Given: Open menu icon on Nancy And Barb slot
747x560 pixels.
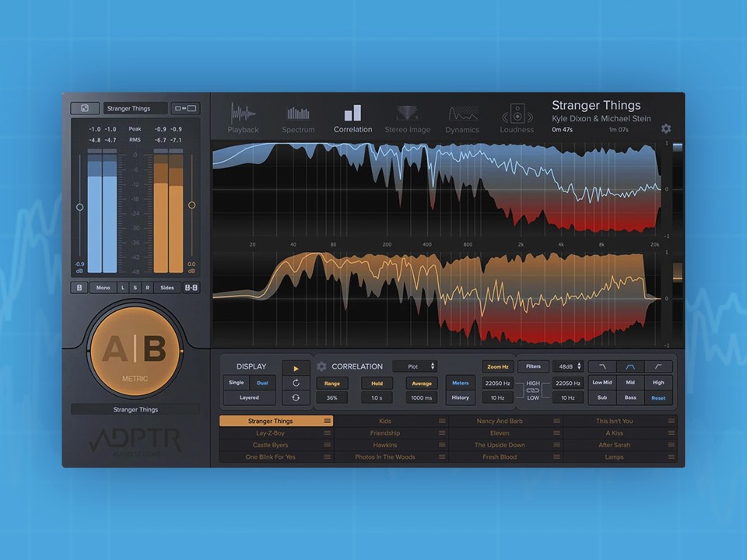Looking at the screenshot, I should pyautogui.click(x=556, y=421).
